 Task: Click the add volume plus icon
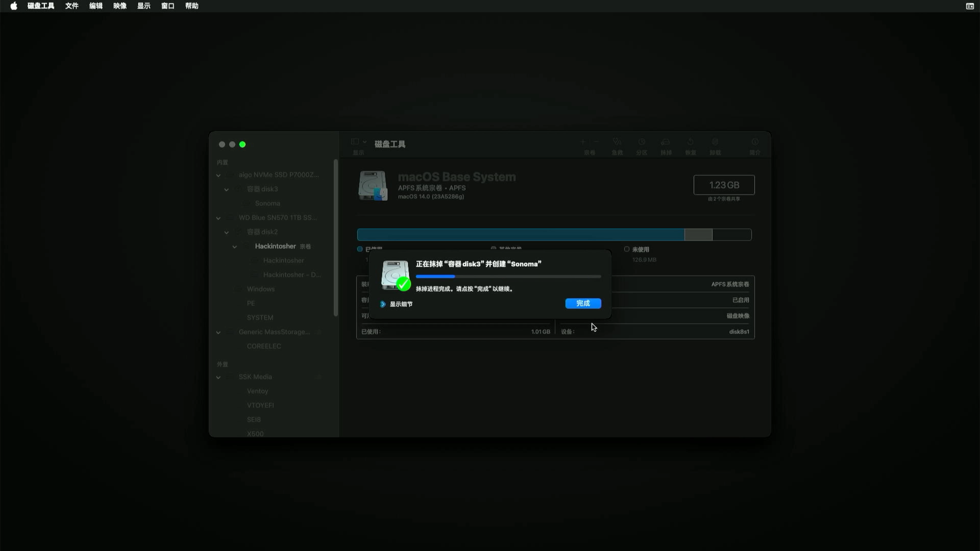point(582,142)
